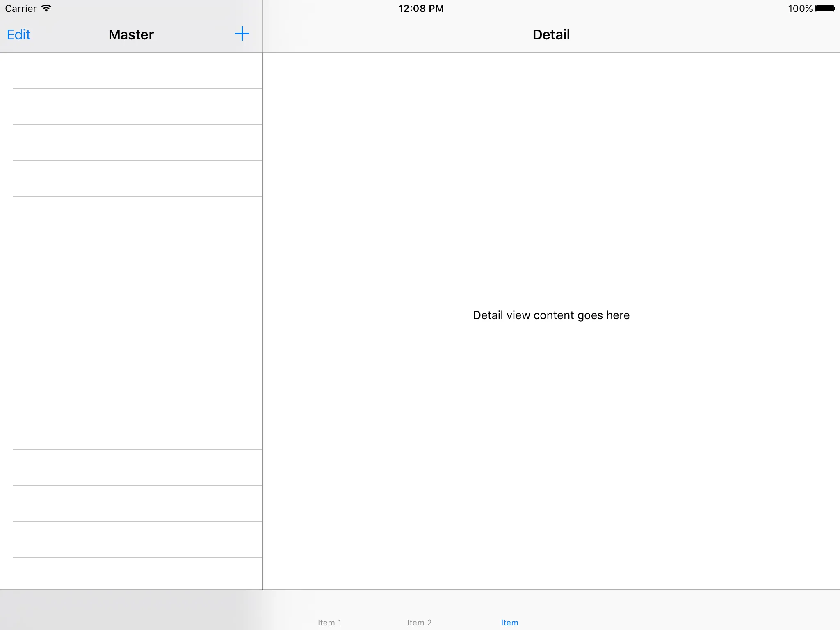This screenshot has height=630, width=840.
Task: Click the Detail navigation title
Action: click(551, 34)
